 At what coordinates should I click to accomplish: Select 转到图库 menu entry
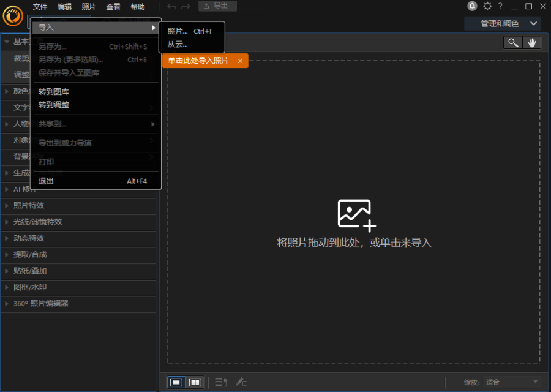pyautogui.click(x=96, y=92)
